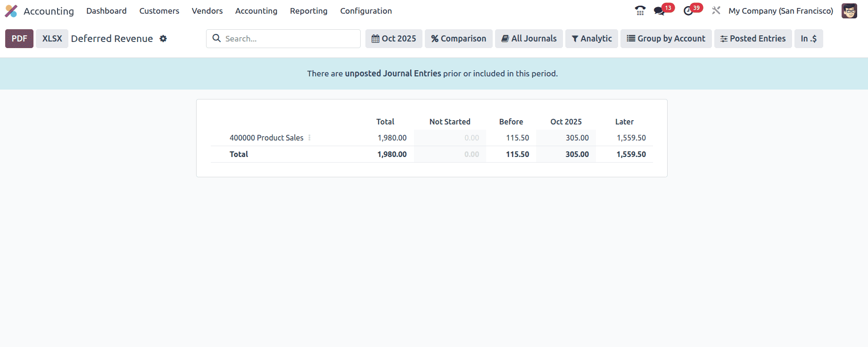
Task: Export the report as PDF
Action: tap(19, 39)
